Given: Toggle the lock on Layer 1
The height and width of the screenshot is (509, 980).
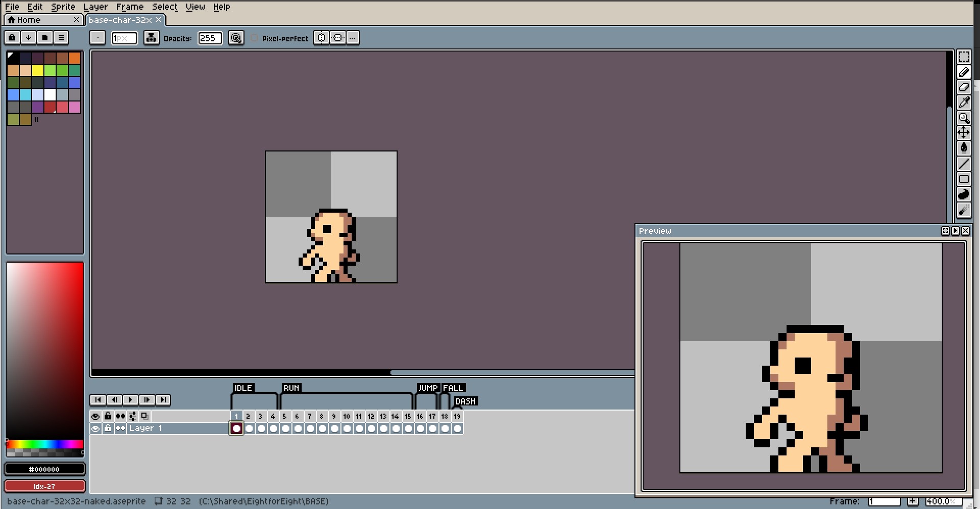Looking at the screenshot, I should pos(108,428).
